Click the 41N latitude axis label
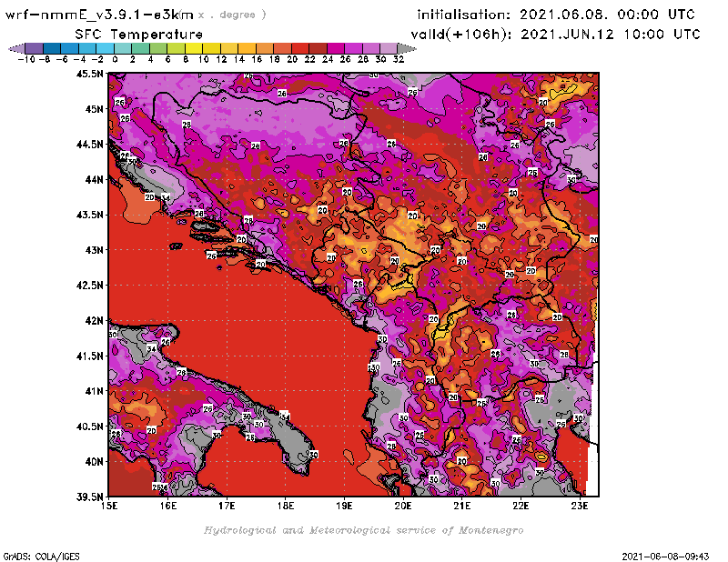The image size is (728, 562). click(94, 391)
